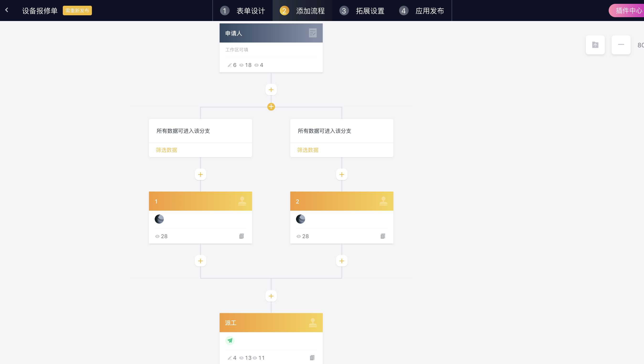The width and height of the screenshot is (644, 364).
Task: Click the approver avatar in node 2
Action: (301, 219)
